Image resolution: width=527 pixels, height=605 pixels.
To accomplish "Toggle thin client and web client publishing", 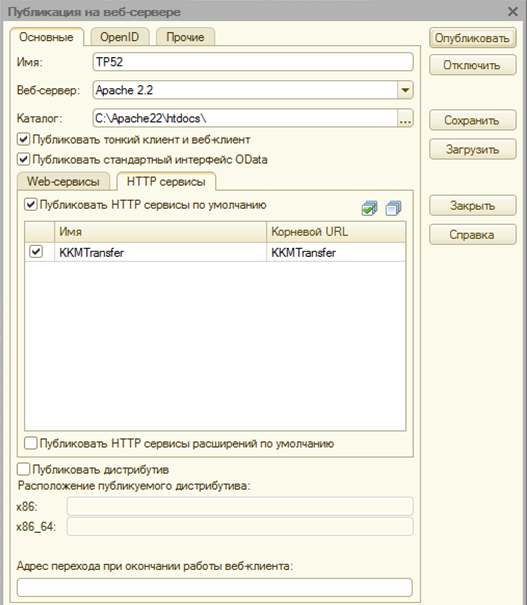I will tap(24, 139).
